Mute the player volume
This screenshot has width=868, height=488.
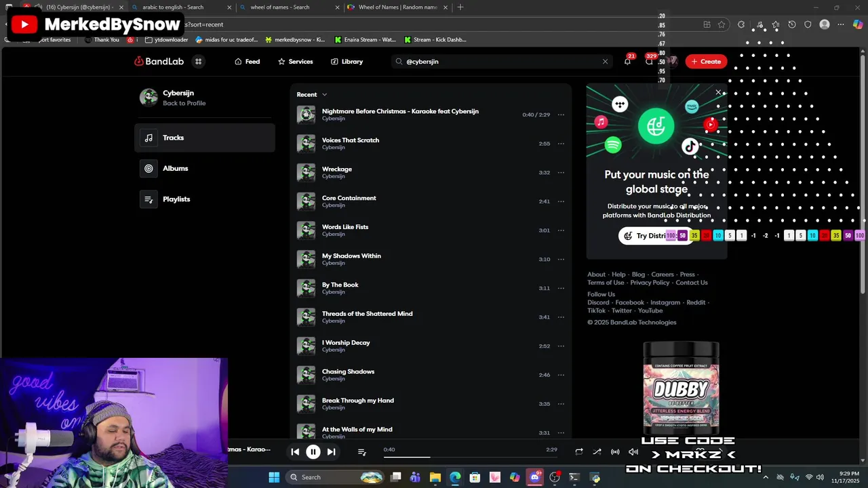point(633,452)
